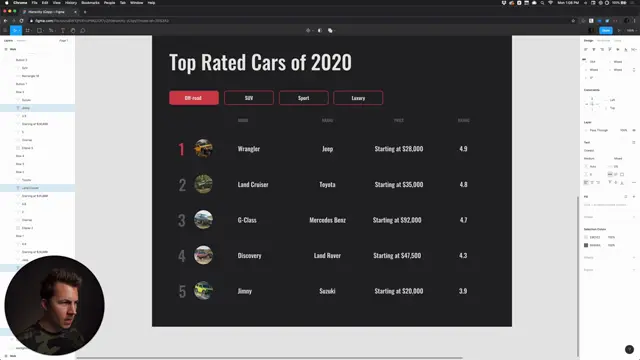Select the Frame tool

[27, 31]
